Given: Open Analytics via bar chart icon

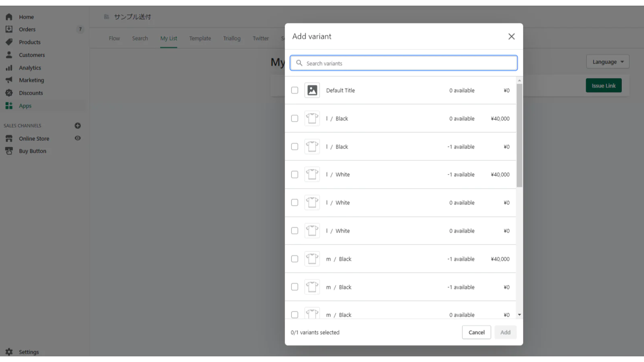Looking at the screenshot, I should coord(9,68).
